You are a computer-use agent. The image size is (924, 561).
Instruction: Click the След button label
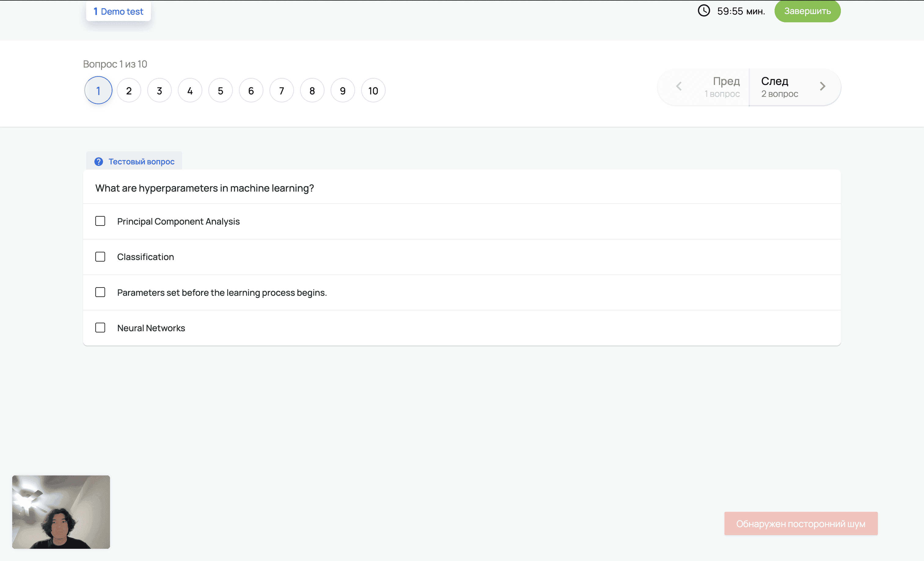coord(775,81)
